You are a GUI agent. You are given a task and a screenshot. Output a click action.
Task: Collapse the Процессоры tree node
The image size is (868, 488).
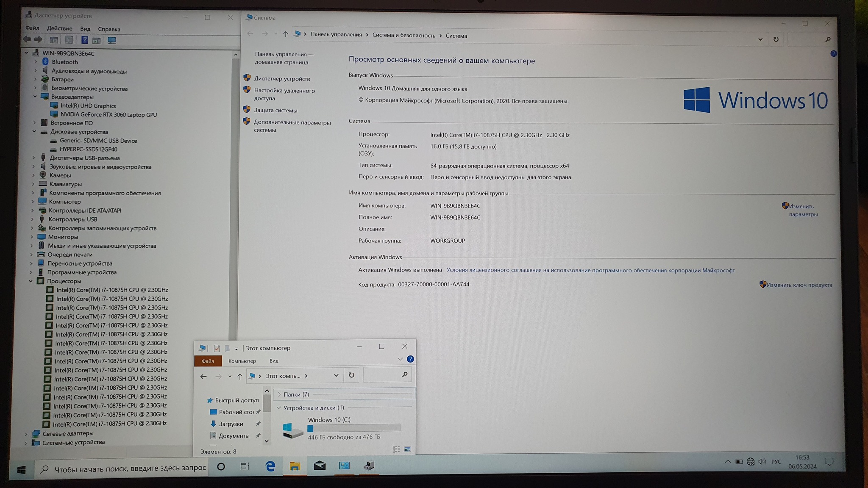click(x=31, y=281)
